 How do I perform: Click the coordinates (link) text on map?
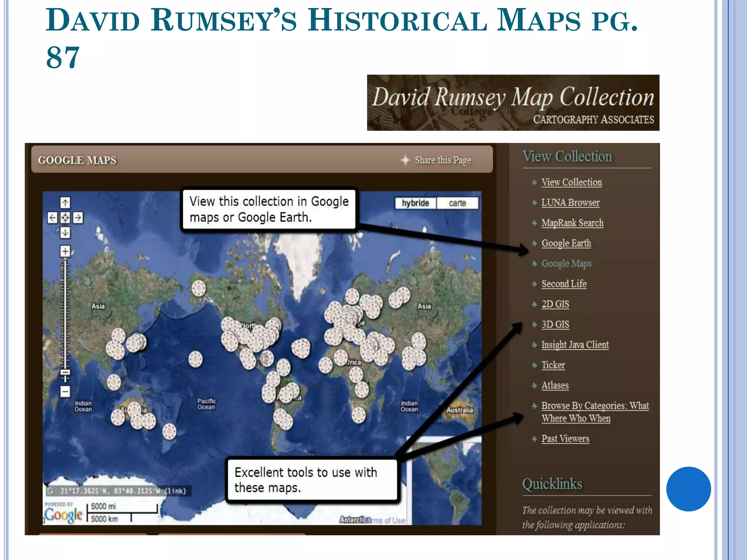pos(175,491)
